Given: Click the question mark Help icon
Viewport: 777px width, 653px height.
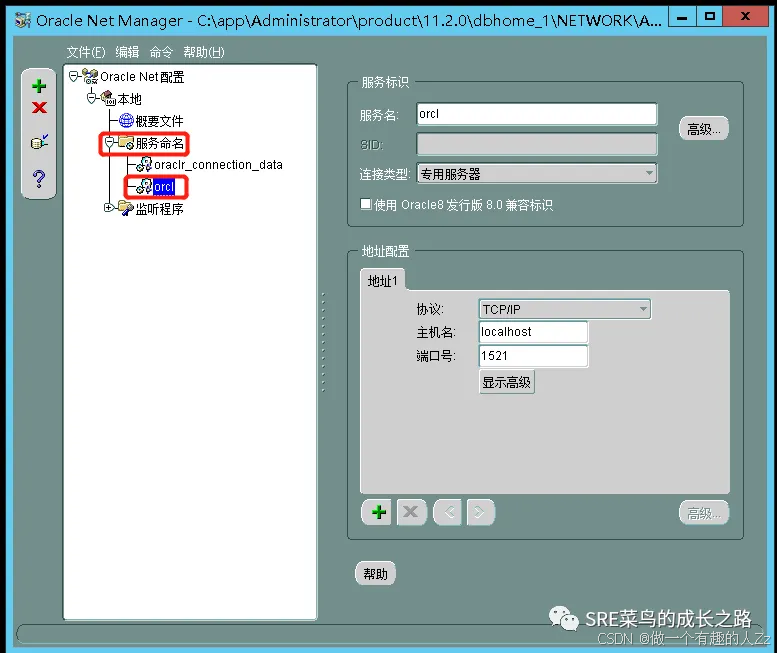Looking at the screenshot, I should 39,178.
